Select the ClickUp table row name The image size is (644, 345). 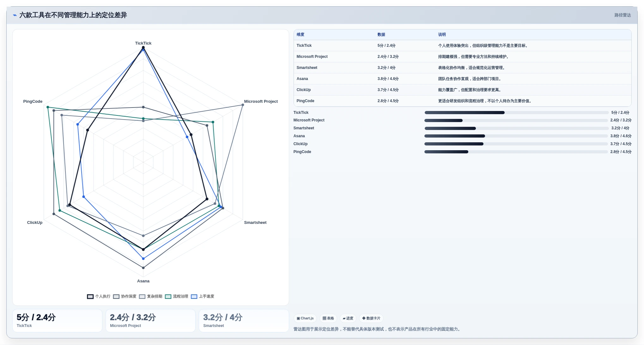click(303, 90)
